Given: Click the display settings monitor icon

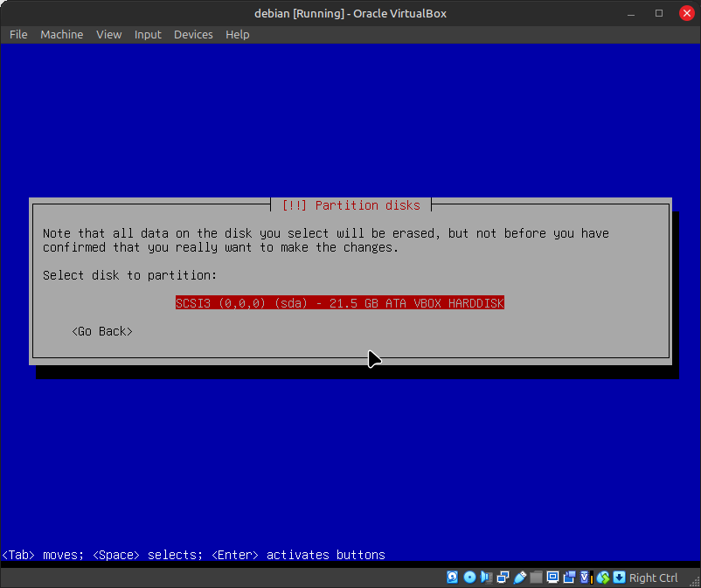Looking at the screenshot, I should tap(552, 578).
